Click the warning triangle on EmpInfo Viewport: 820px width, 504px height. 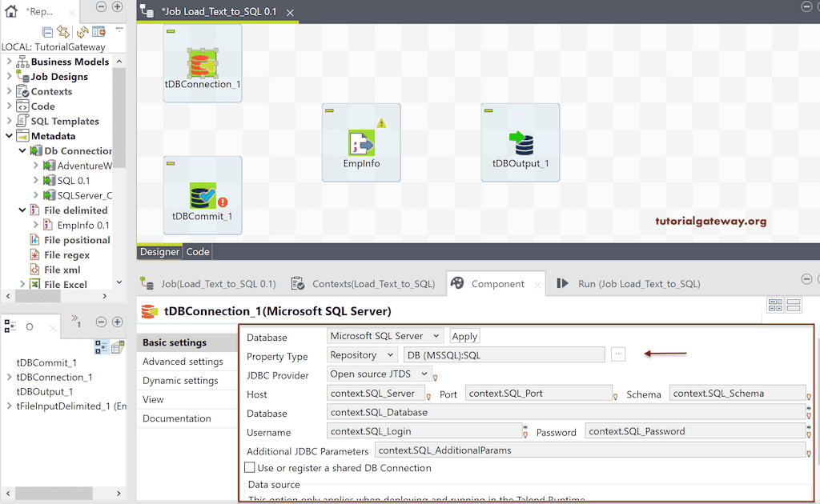(x=381, y=123)
